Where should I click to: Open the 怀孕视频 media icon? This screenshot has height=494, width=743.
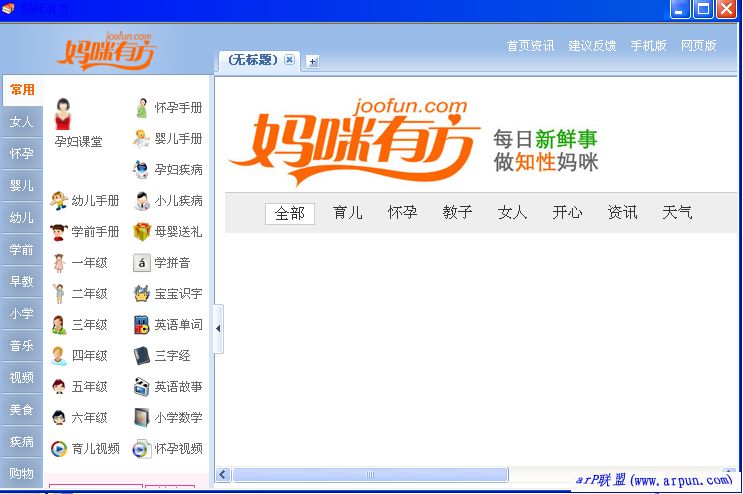coord(141,449)
